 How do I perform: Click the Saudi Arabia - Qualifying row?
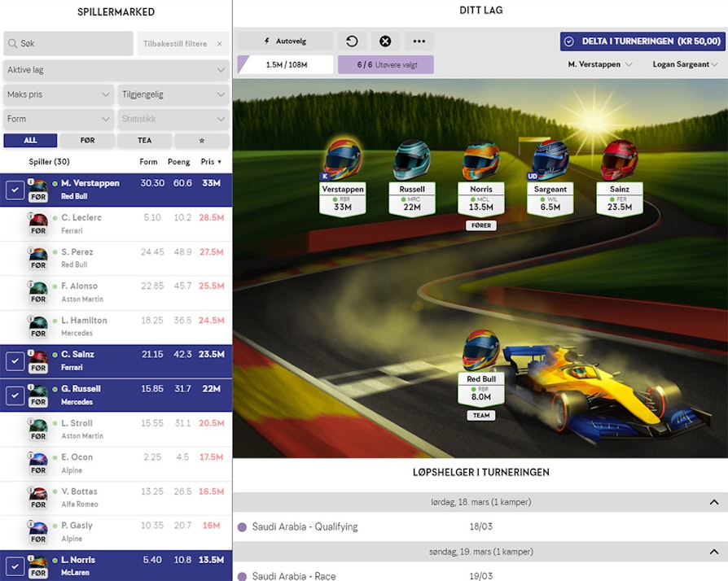click(x=480, y=527)
